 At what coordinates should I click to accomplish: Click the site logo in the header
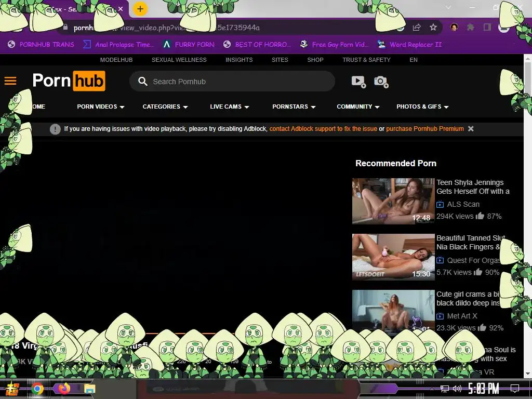click(x=69, y=81)
